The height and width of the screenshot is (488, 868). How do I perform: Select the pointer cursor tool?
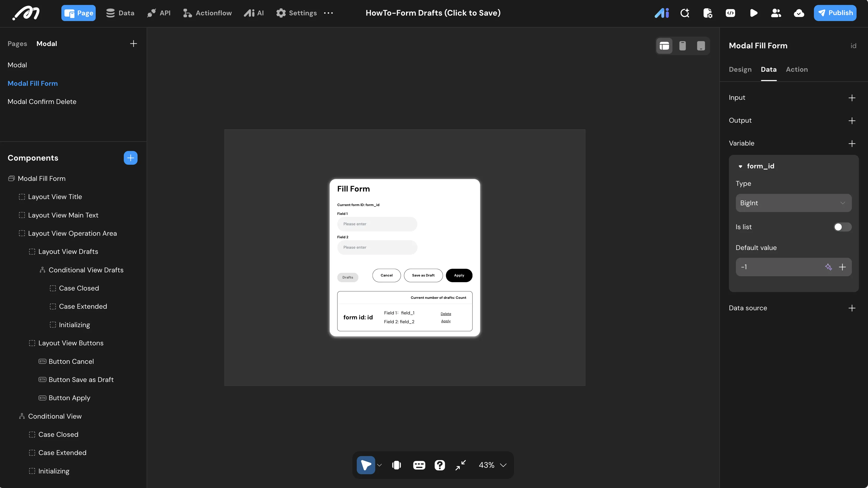coord(366,465)
